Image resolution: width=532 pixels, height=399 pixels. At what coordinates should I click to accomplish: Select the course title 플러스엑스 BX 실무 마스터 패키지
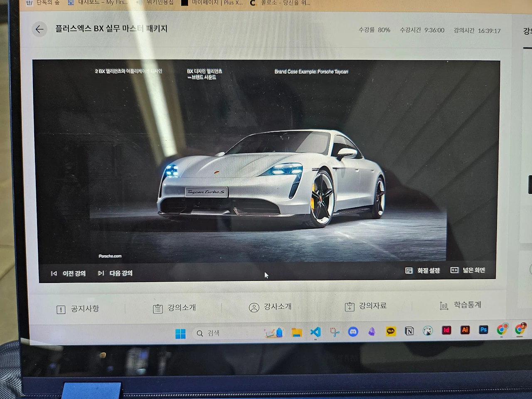(x=111, y=29)
